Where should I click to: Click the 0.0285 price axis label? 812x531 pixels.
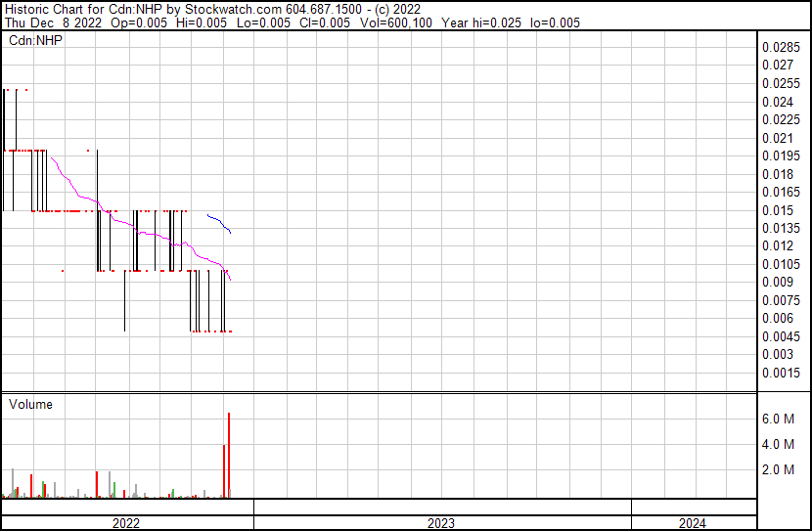tap(781, 48)
